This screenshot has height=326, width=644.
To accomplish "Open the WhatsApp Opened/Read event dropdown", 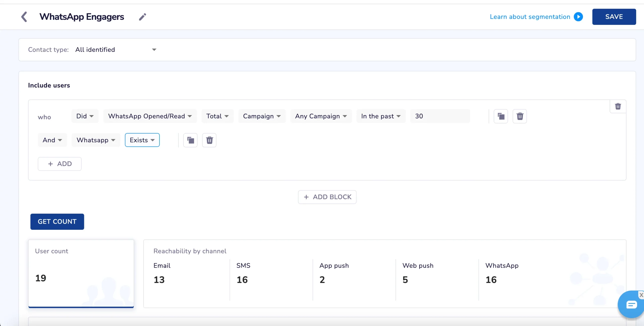I will (150, 116).
